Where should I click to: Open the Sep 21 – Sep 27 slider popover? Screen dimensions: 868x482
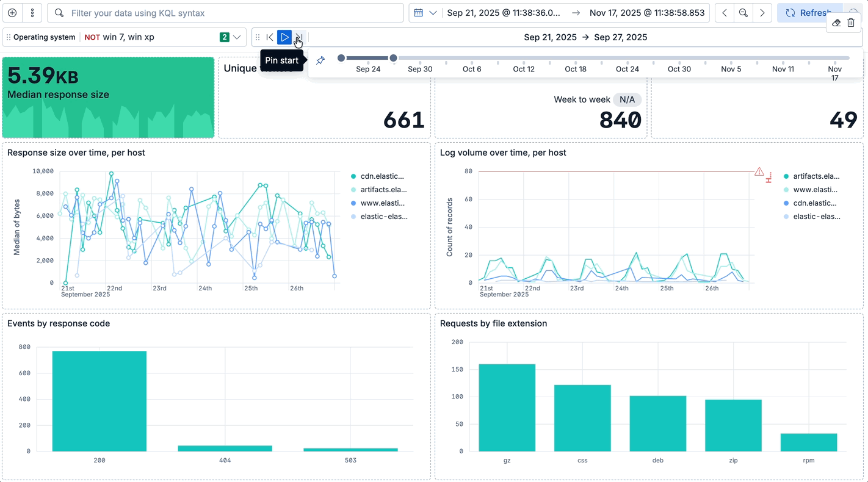[x=585, y=37]
